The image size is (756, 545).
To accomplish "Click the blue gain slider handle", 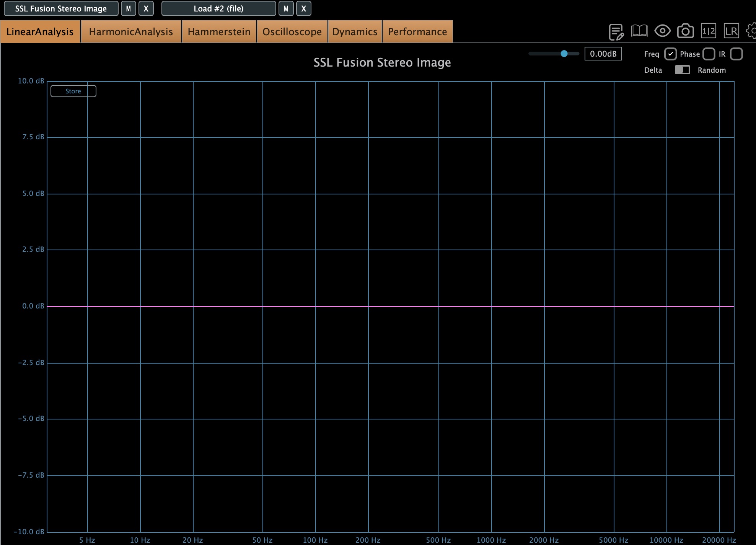I will 564,54.
